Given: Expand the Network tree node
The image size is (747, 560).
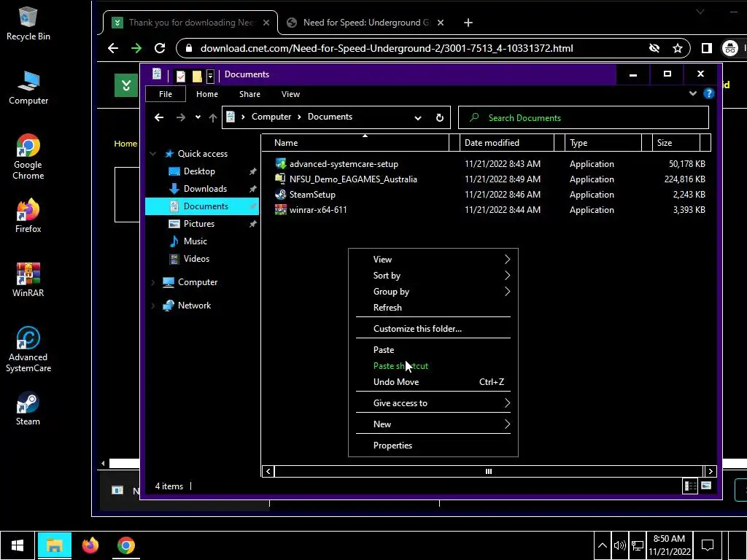Looking at the screenshot, I should tap(152, 306).
